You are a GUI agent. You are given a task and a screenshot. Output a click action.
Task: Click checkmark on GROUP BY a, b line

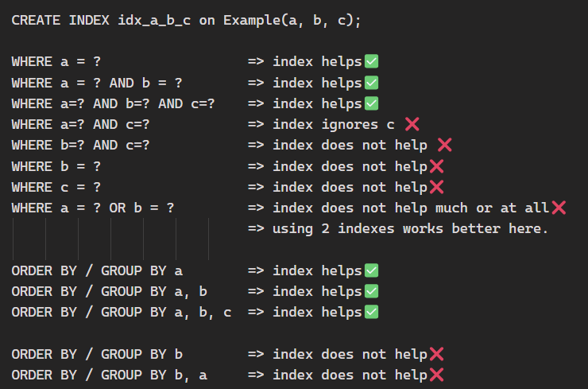[x=370, y=291]
